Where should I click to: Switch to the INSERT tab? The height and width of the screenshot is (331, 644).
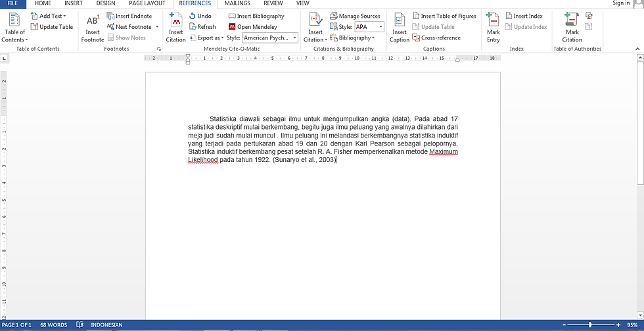coord(73,3)
